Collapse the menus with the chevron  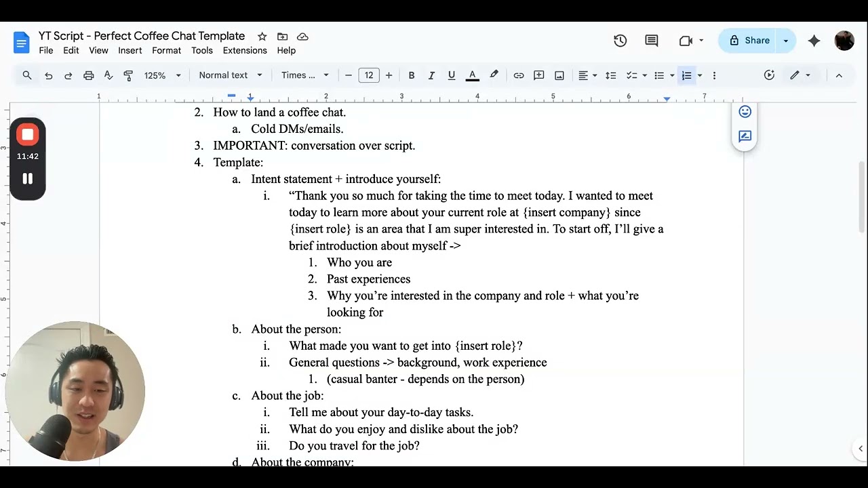click(x=839, y=75)
